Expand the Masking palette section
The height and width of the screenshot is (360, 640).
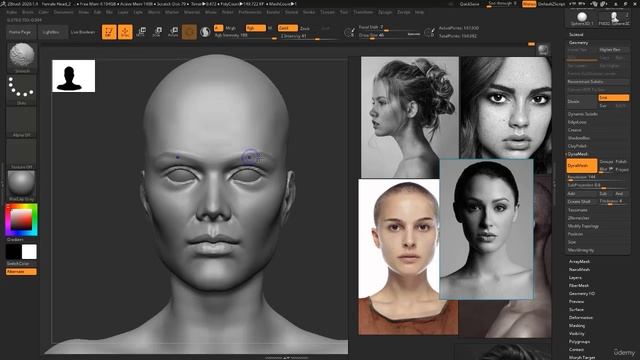(577, 326)
